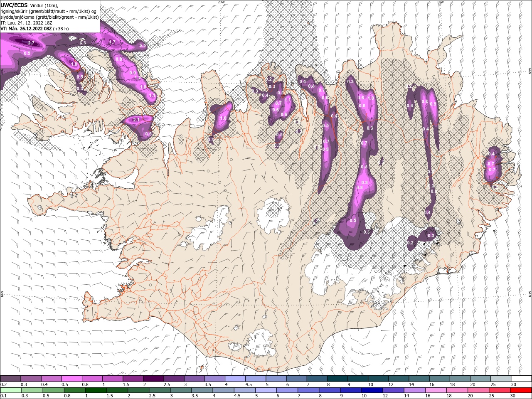This screenshot has height=399, width=532.
Task: Click the 'UWC/ECDS: Vindur (10m),' title text
Action: [x=30, y=5]
